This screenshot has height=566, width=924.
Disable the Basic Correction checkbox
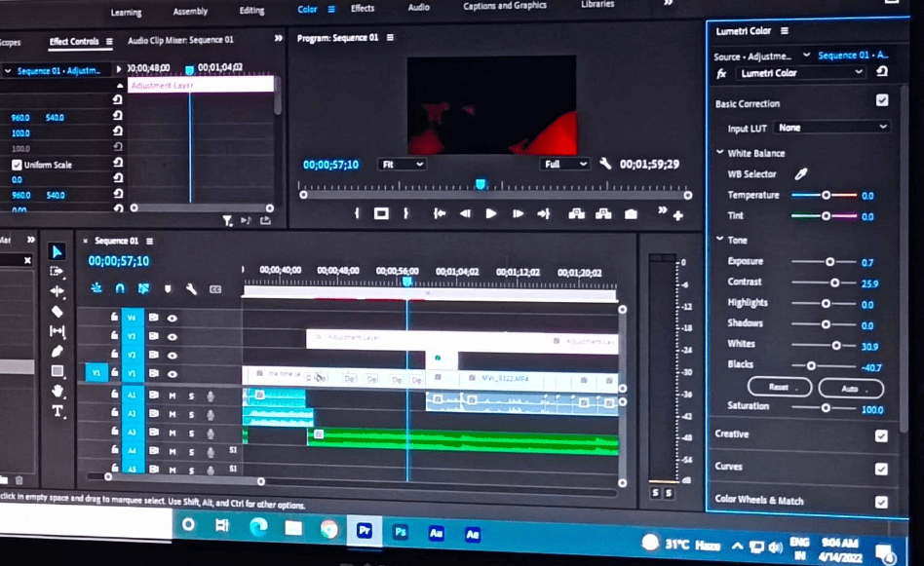pos(882,100)
